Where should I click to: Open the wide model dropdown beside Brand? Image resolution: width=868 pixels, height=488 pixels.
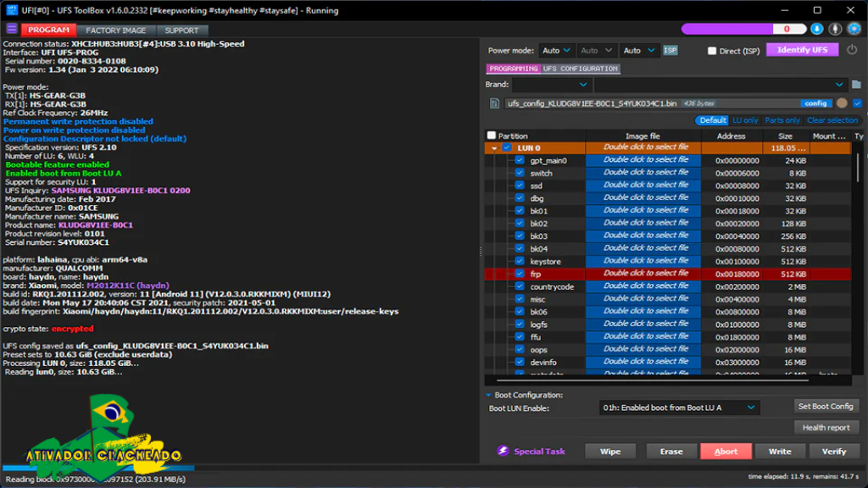pos(721,85)
